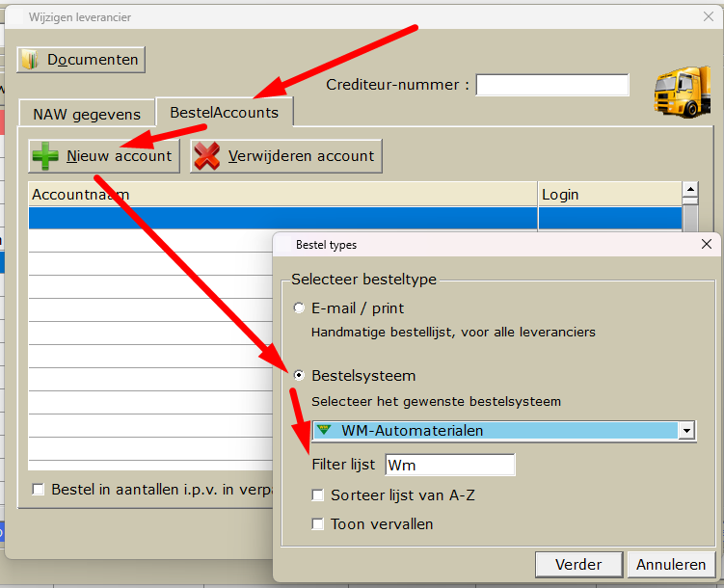The height and width of the screenshot is (588, 724).
Task: Click the folder icon on Documenten
Action: click(30, 60)
